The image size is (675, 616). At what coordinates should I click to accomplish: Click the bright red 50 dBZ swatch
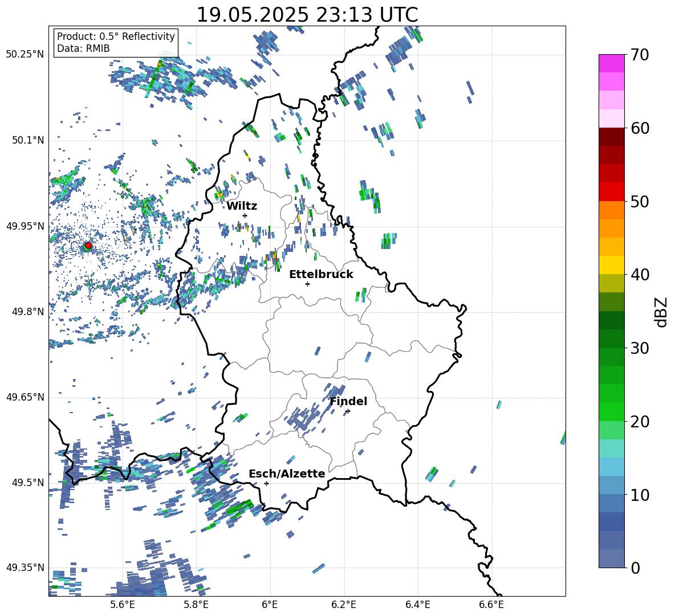(611, 192)
